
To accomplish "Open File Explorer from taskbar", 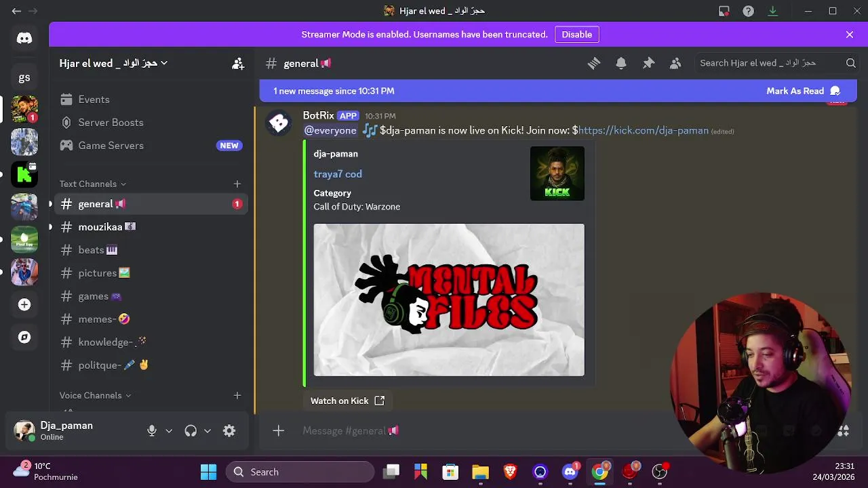I will coord(480,472).
